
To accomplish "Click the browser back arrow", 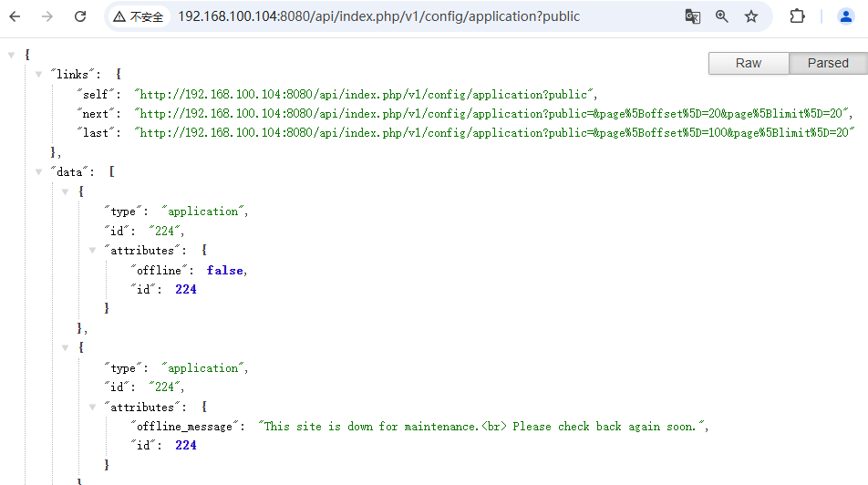I will click(x=15, y=16).
